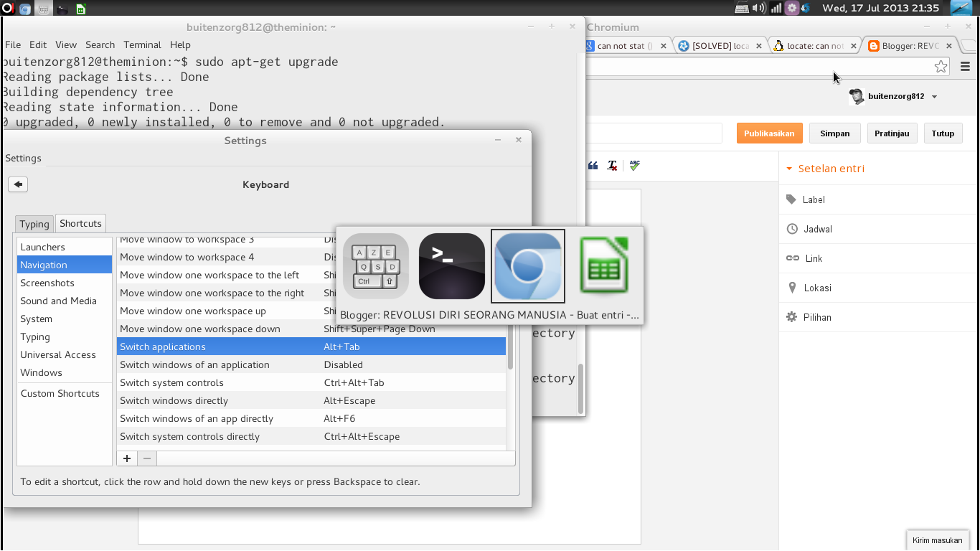Open the spreadsheet task in the top panel
Screen dimensions: 980x551
coord(80,9)
